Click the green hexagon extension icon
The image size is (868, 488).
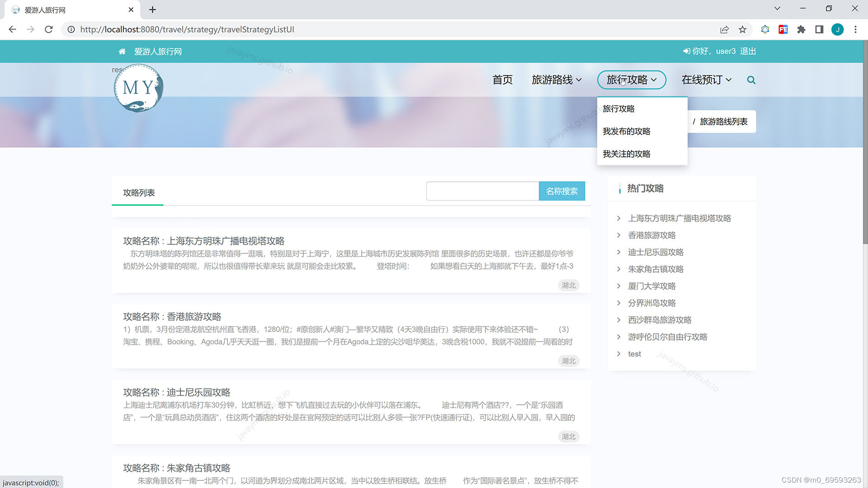pos(765,29)
